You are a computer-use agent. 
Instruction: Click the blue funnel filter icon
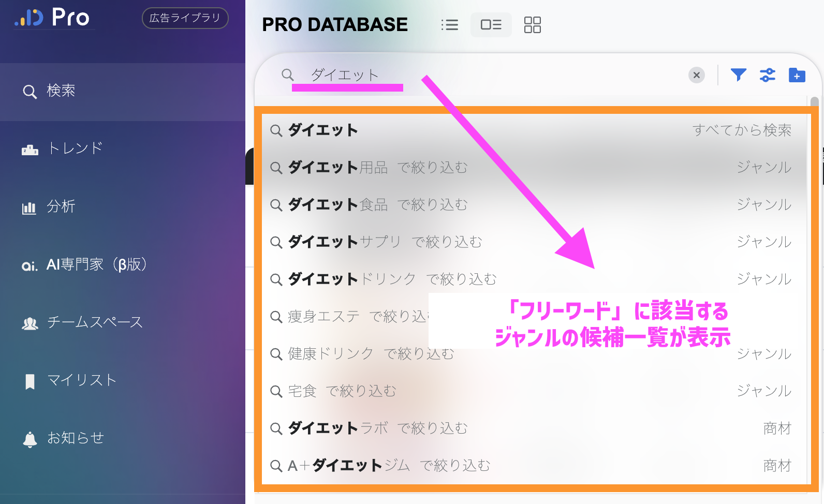[738, 75]
